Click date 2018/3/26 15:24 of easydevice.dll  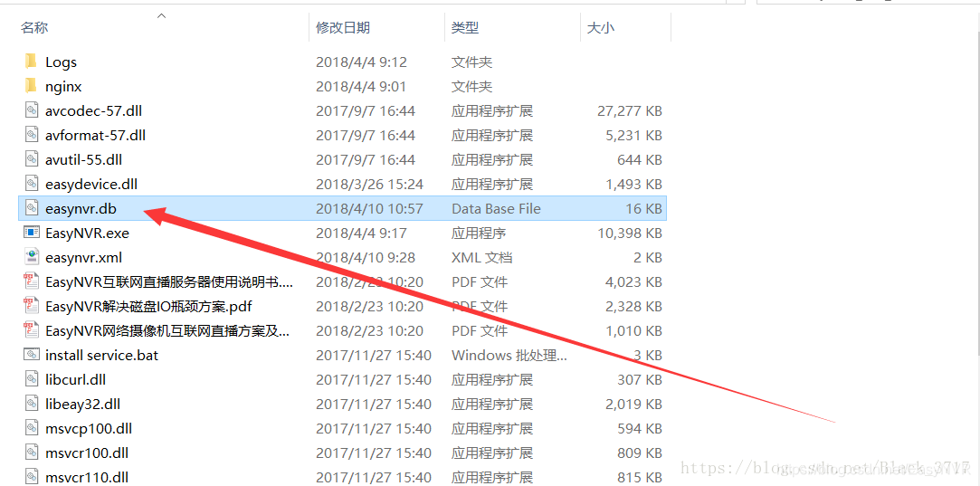pyautogui.click(x=369, y=184)
